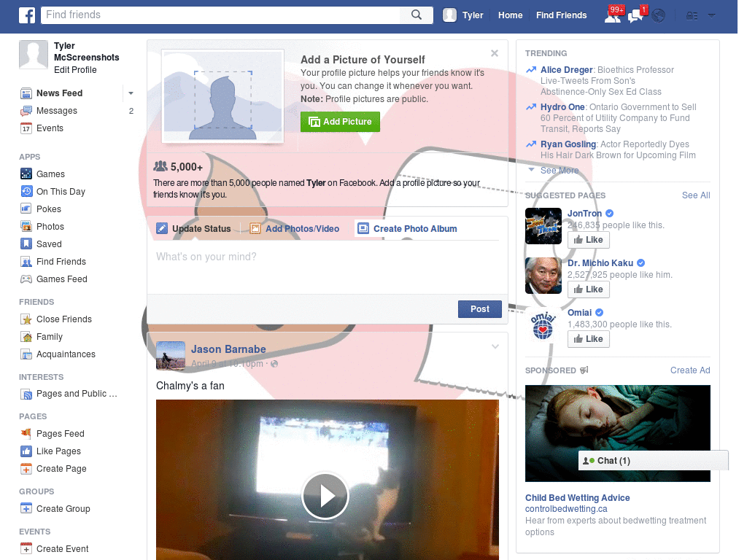Like the Omiai page

pyautogui.click(x=589, y=338)
